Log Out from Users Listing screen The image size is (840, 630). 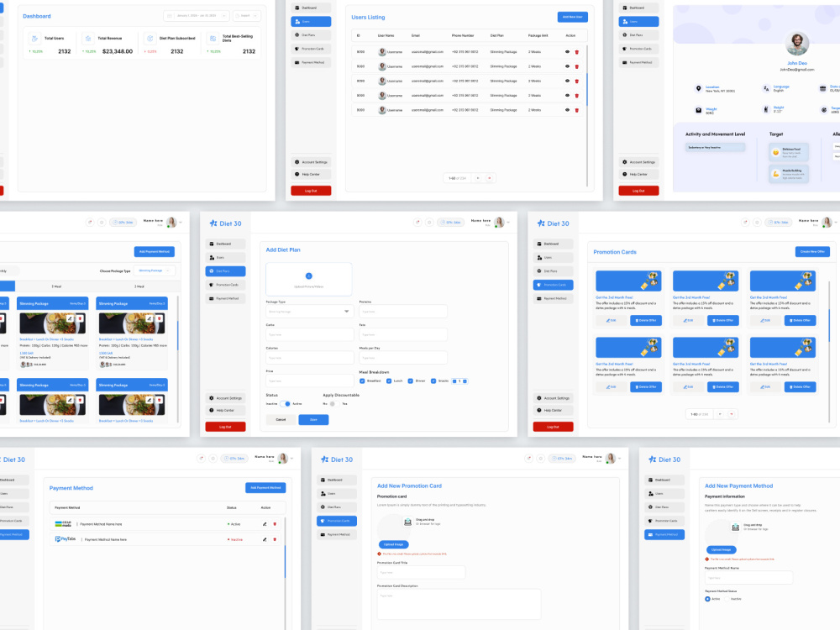(311, 191)
